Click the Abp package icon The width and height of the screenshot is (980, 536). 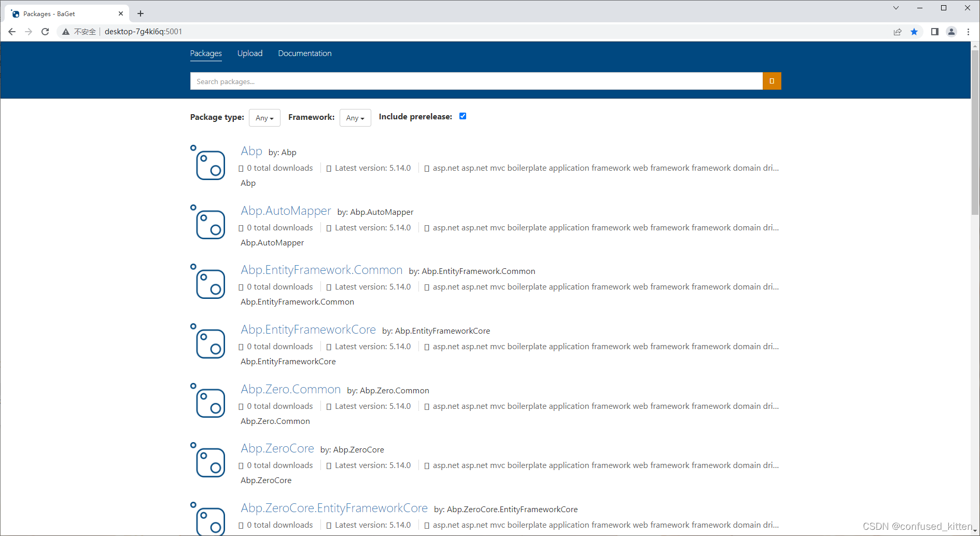click(x=208, y=162)
